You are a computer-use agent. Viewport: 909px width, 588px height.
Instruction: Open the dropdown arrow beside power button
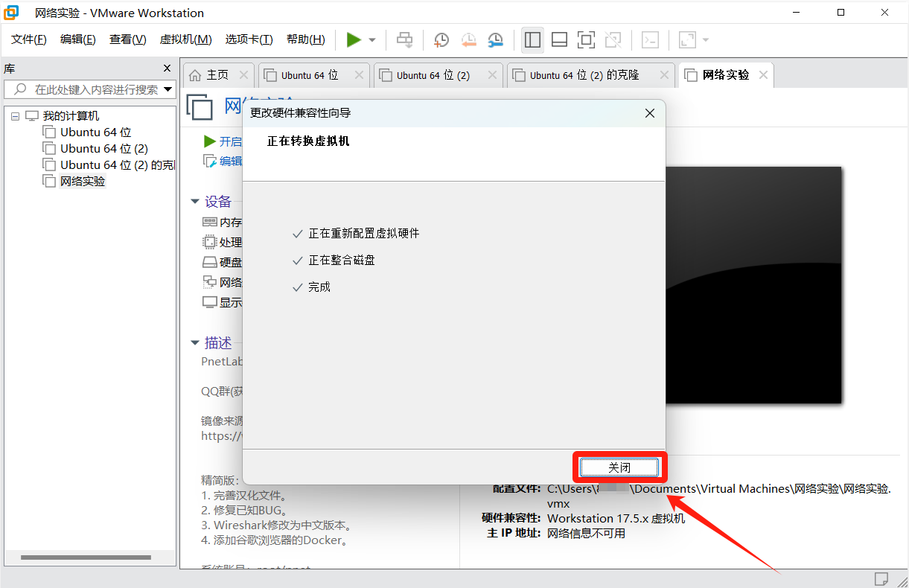[x=372, y=40]
